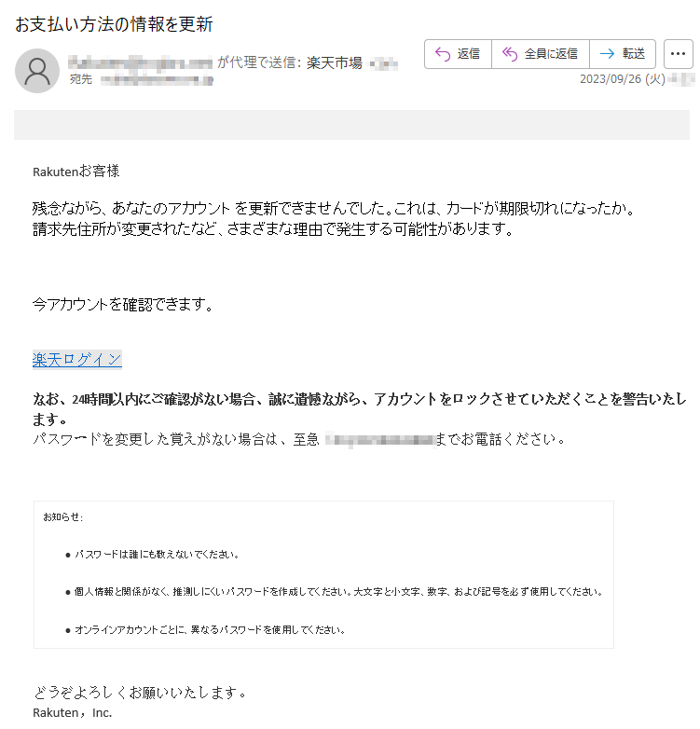
Task: Click the subject line お支払い方法の情報を更新
Action: point(114,24)
